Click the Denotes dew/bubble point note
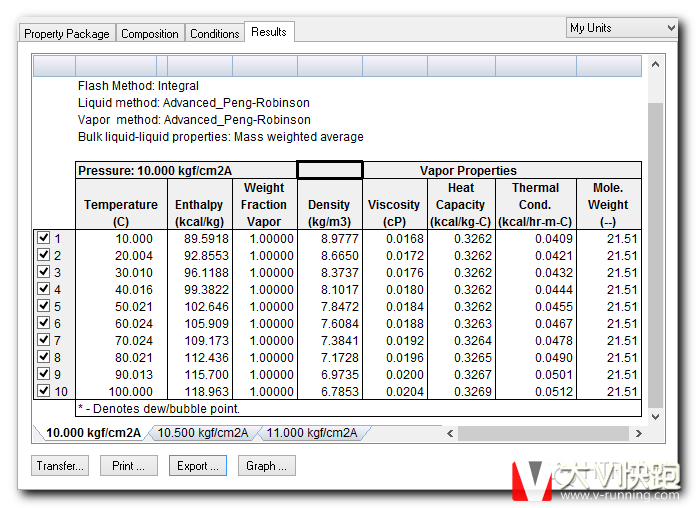 [x=158, y=409]
